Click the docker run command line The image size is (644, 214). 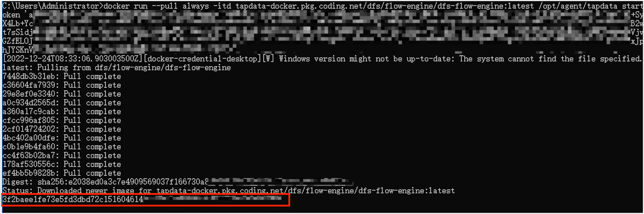coord(322,6)
